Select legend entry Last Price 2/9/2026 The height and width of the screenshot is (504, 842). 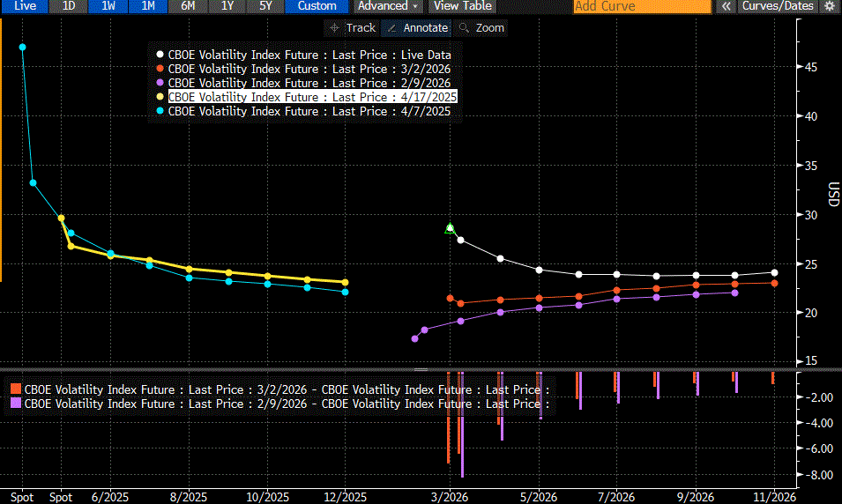pos(309,83)
